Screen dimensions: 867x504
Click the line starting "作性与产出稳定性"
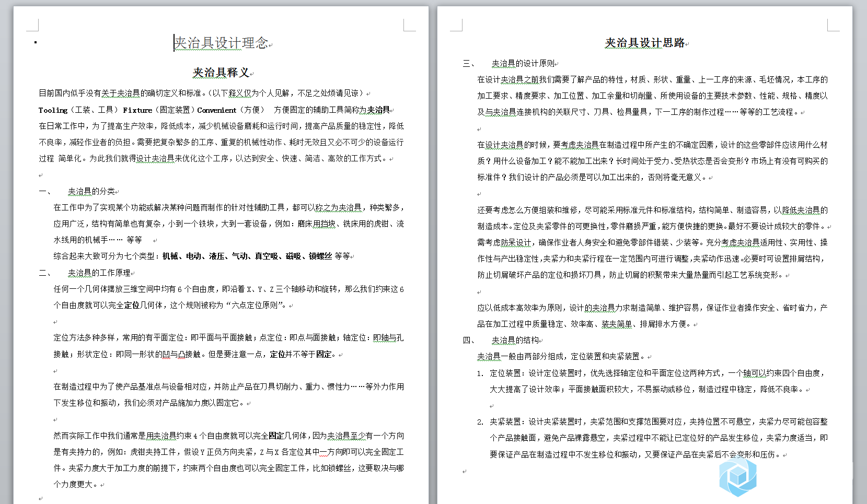point(652,259)
